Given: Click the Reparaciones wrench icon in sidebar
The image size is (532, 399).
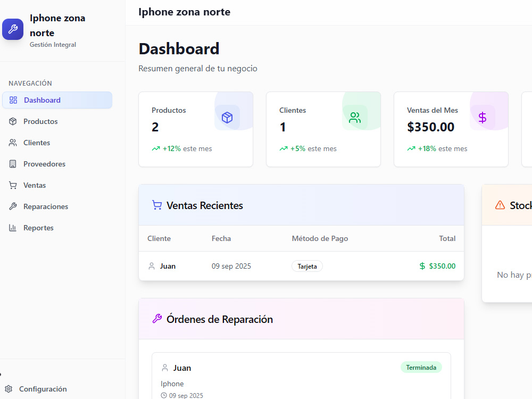Looking at the screenshot, I should click(13, 206).
